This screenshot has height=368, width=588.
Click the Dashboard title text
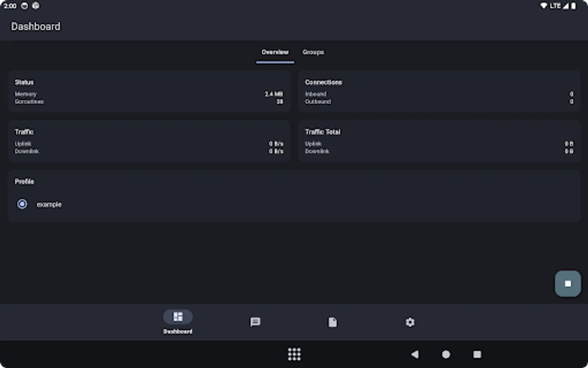click(x=36, y=26)
